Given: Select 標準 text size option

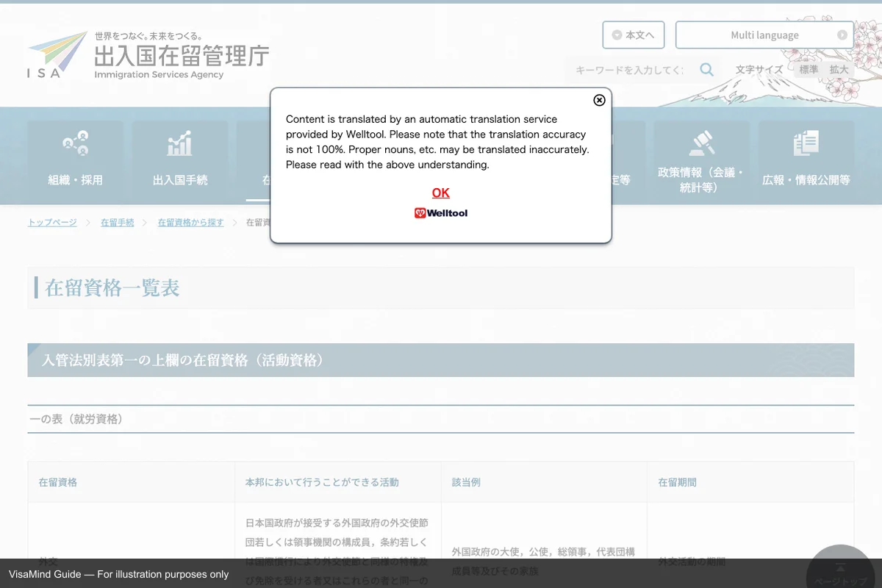Looking at the screenshot, I should pyautogui.click(x=808, y=69).
